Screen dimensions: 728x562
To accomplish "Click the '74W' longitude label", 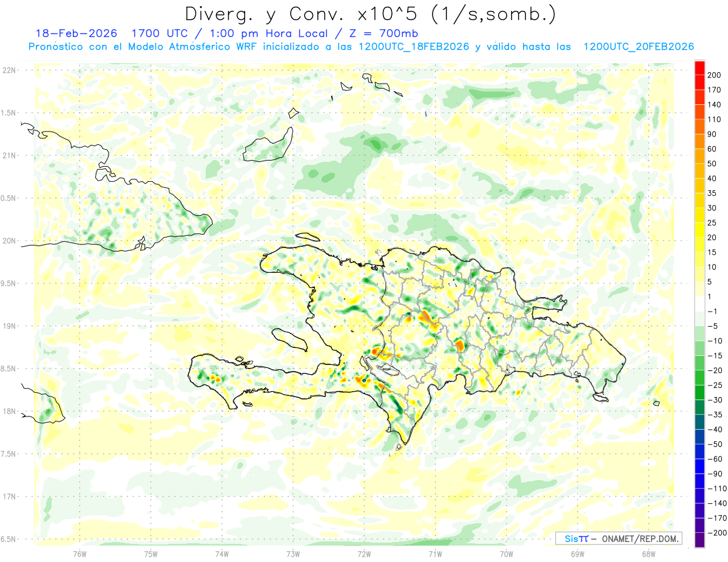I will 222,553.
